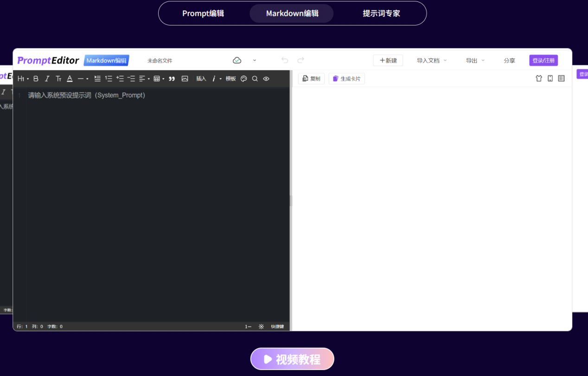This screenshot has height=376, width=588.
Task: Click the cloud sync status icon
Action: [x=237, y=60]
